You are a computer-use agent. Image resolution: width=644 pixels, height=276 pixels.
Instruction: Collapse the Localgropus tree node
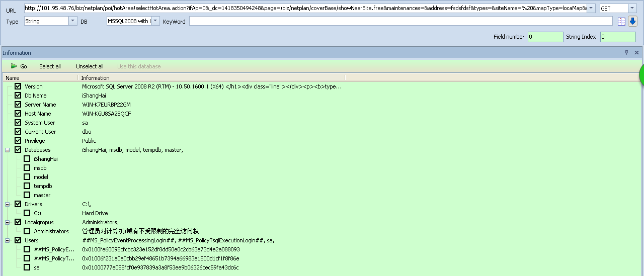pyautogui.click(x=8, y=222)
